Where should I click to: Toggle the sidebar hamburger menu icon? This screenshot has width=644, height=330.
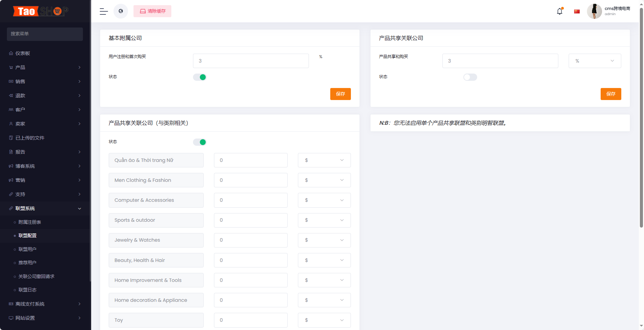(x=104, y=11)
